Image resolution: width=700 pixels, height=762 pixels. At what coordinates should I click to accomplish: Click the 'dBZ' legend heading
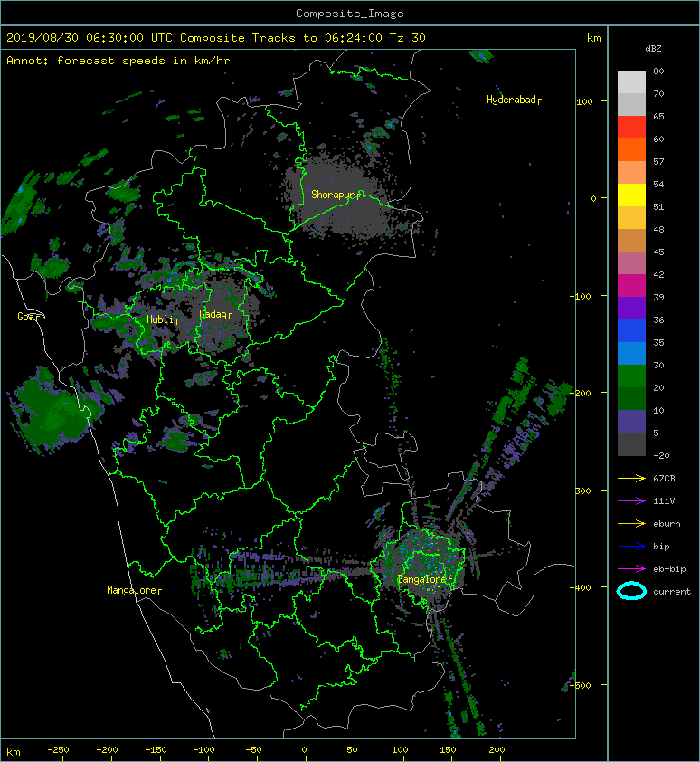pos(653,49)
